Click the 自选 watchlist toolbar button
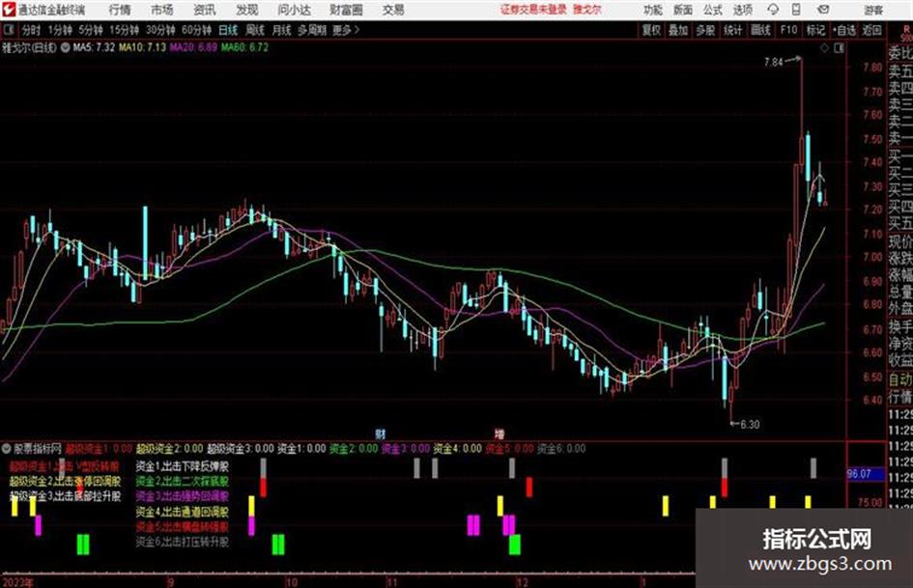Screen dimensions: 913x588 [843, 30]
